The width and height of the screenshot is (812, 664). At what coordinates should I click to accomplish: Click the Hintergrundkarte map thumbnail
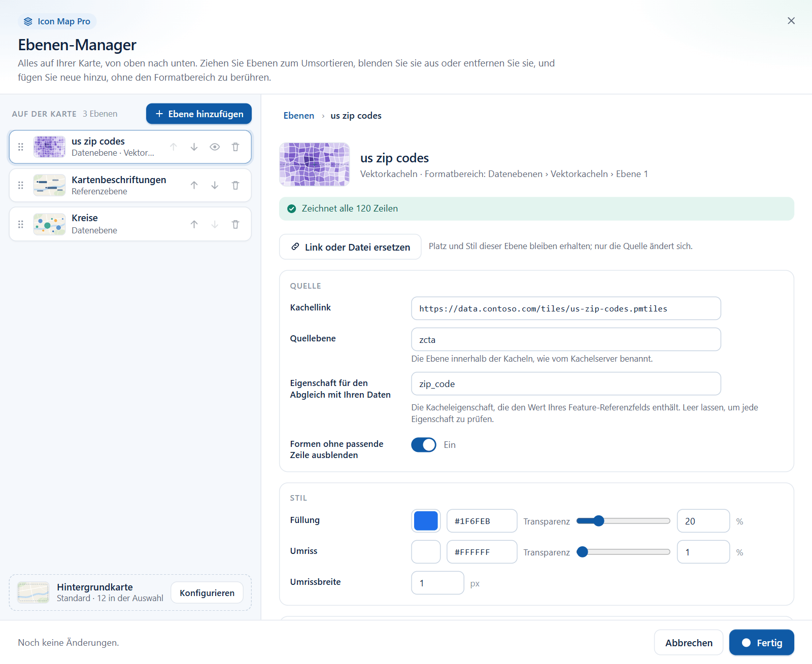point(33,592)
